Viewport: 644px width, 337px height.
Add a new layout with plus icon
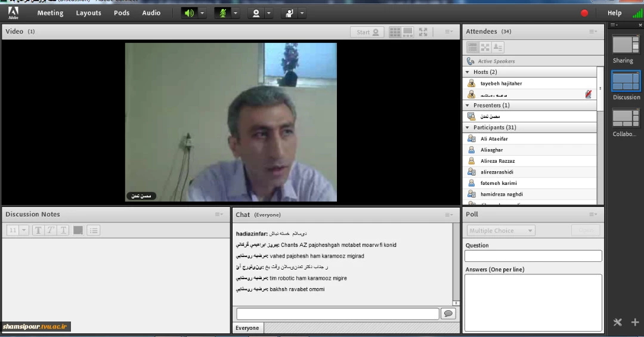[635, 322]
